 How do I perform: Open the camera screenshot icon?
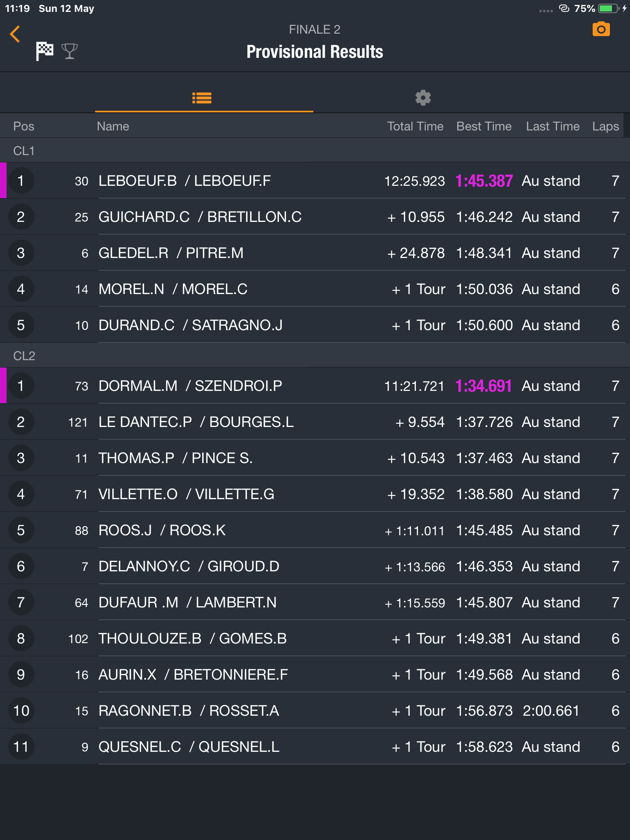click(601, 29)
